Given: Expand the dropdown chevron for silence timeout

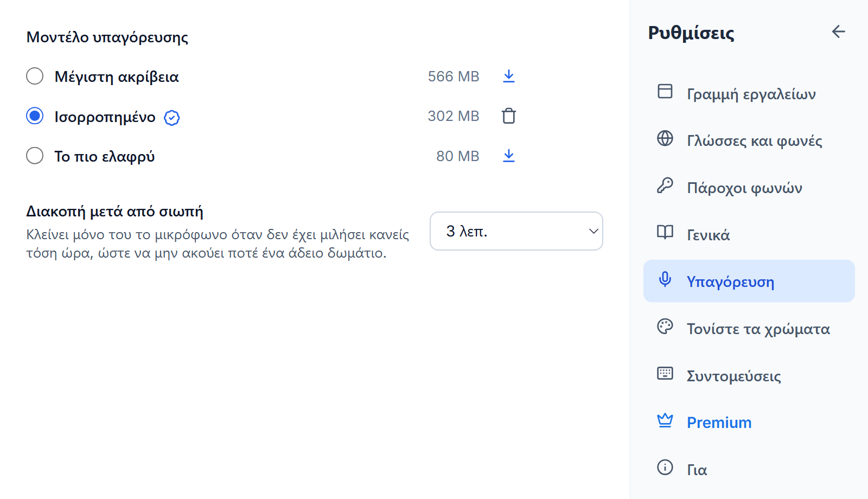Looking at the screenshot, I should point(593,232).
